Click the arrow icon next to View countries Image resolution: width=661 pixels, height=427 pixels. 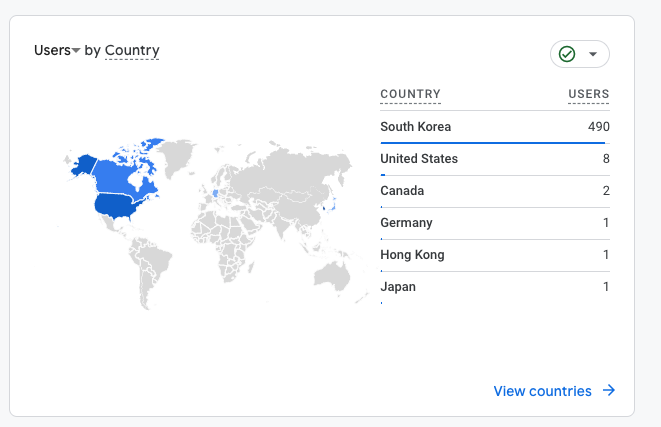coord(609,390)
